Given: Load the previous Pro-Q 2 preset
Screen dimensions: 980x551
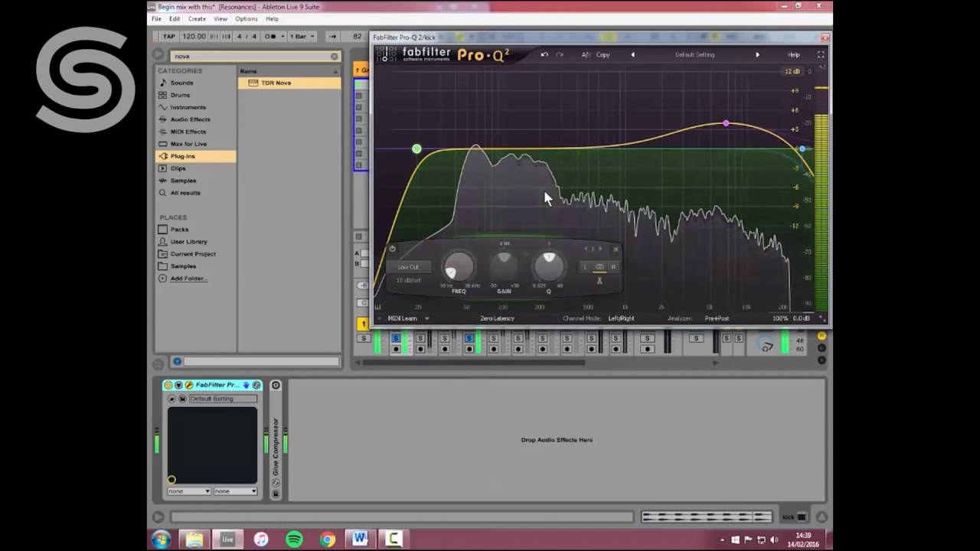Looking at the screenshot, I should [632, 54].
